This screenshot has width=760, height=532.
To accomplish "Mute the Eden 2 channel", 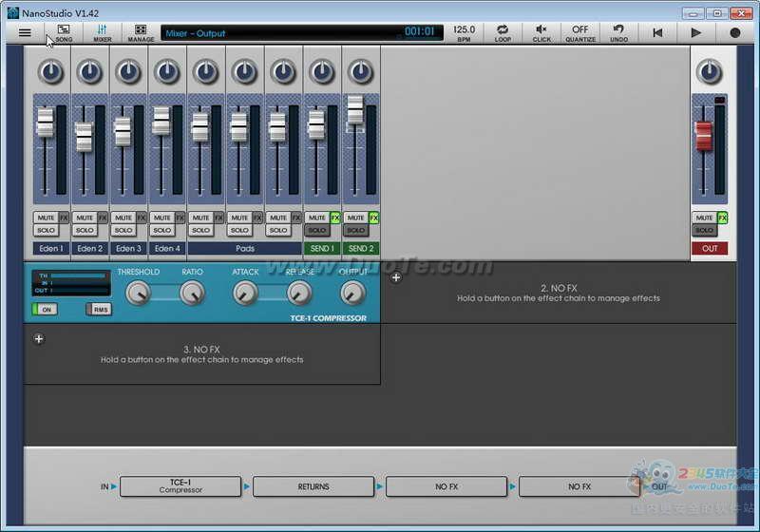I will coord(85,218).
